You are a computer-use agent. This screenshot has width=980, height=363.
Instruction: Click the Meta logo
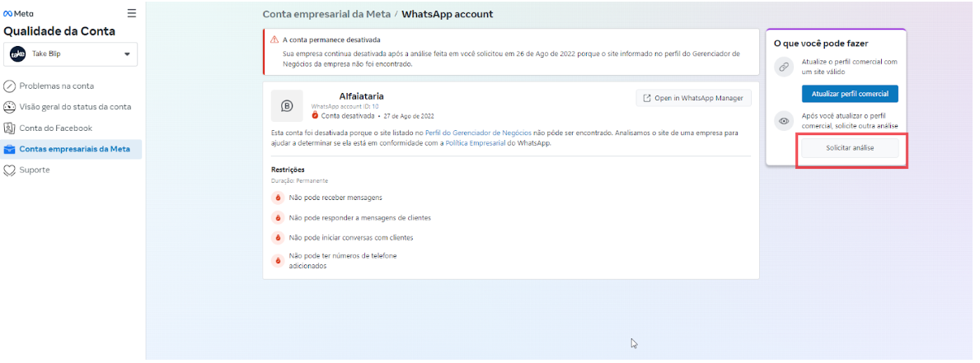[19, 13]
